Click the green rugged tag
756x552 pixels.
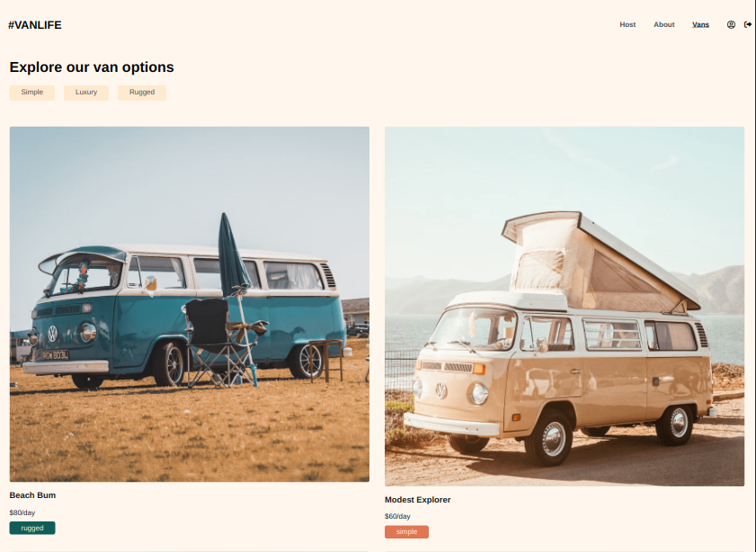32,528
